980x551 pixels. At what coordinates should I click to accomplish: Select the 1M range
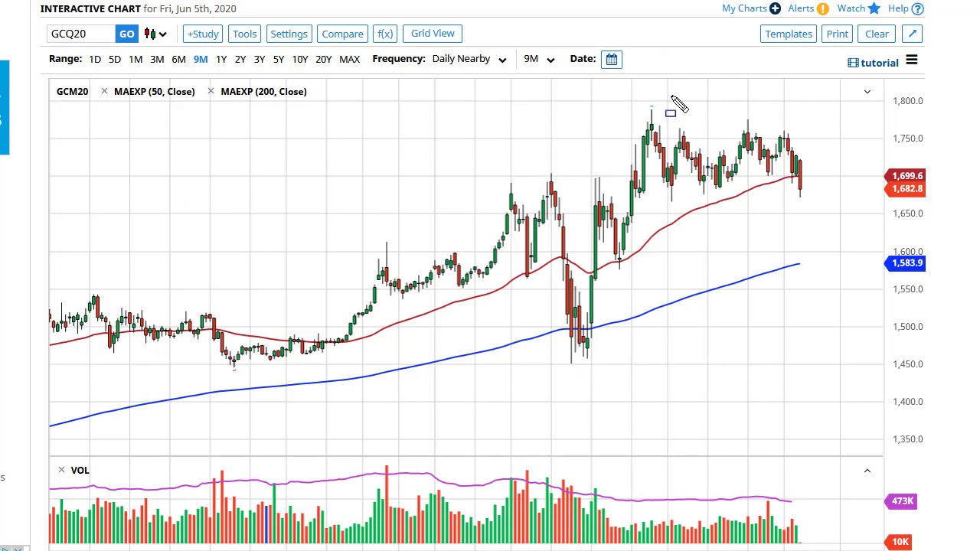click(136, 59)
